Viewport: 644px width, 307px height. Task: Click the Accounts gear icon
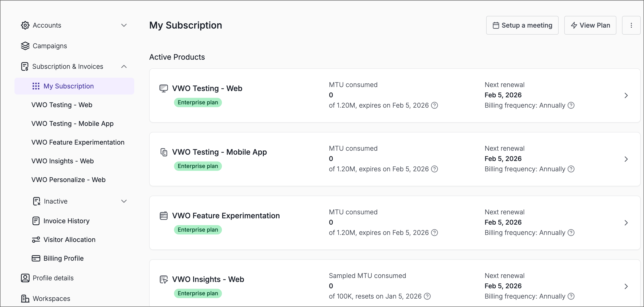click(x=25, y=25)
